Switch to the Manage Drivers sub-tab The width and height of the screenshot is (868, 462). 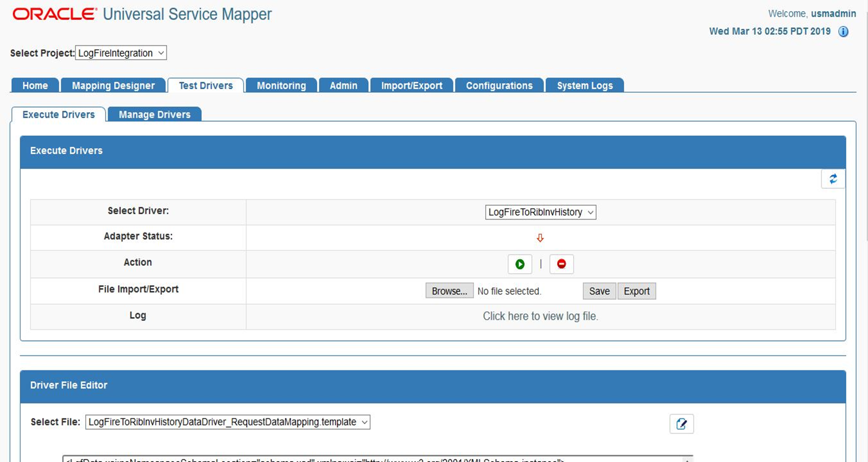click(x=154, y=114)
